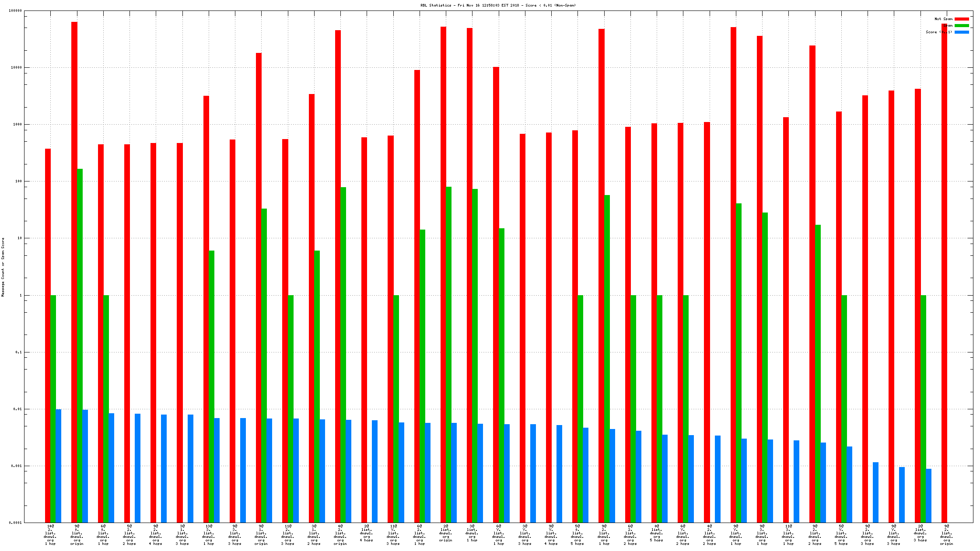Image resolution: width=980 pixels, height=551 pixels.
Task: Click blue bar above the 14@ label
Action: click(59, 466)
